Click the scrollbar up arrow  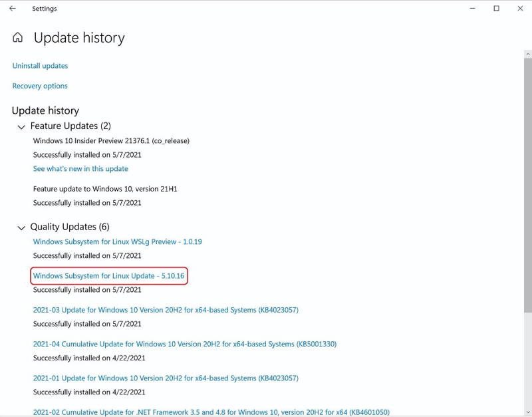pos(528,54)
